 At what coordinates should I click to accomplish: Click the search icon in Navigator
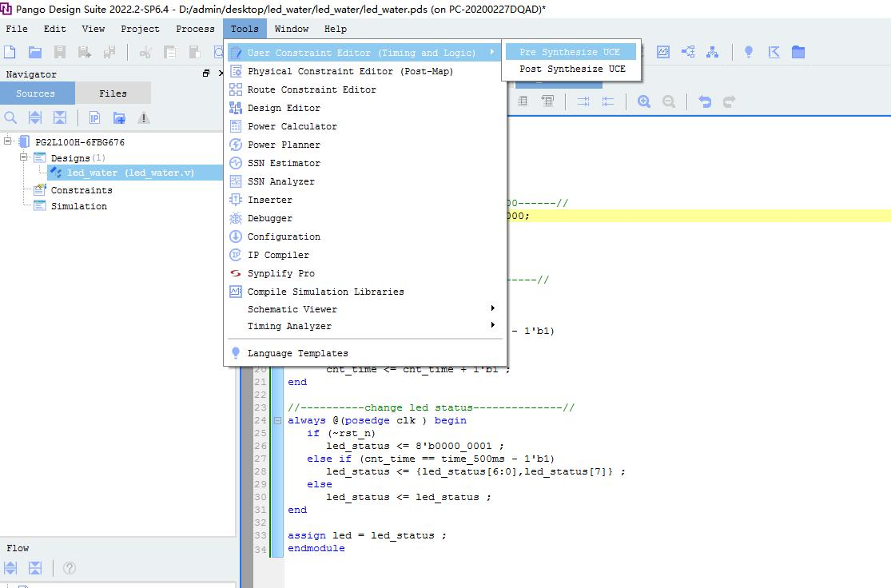(x=10, y=117)
